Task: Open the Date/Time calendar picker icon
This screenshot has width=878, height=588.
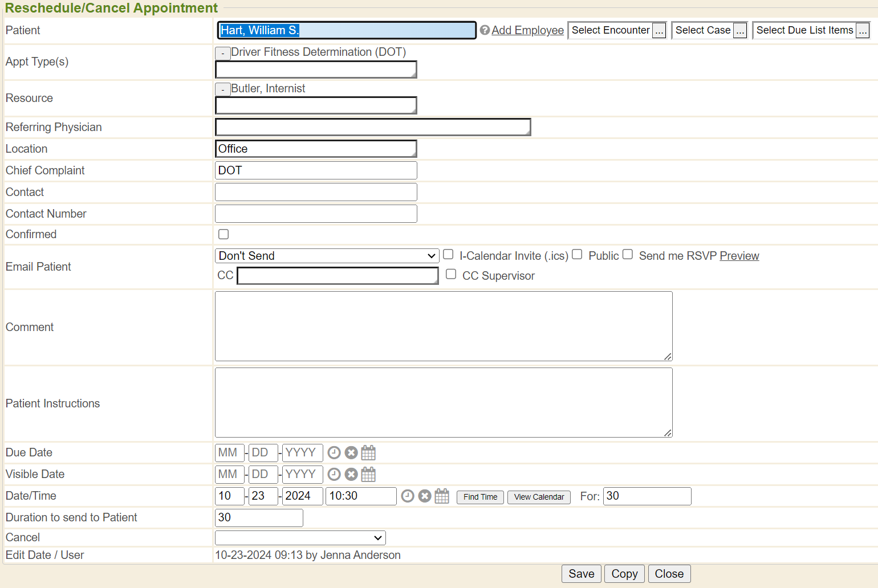Action: click(442, 496)
